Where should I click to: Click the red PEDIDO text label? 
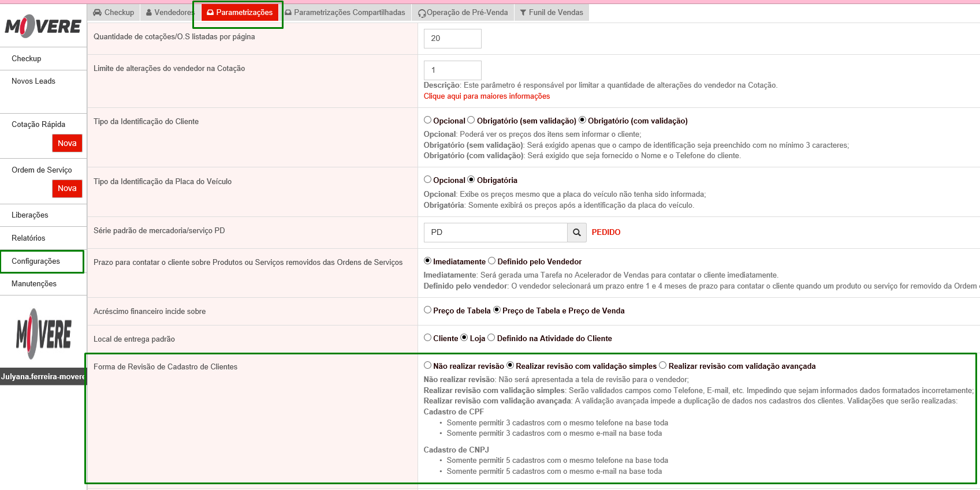(606, 233)
